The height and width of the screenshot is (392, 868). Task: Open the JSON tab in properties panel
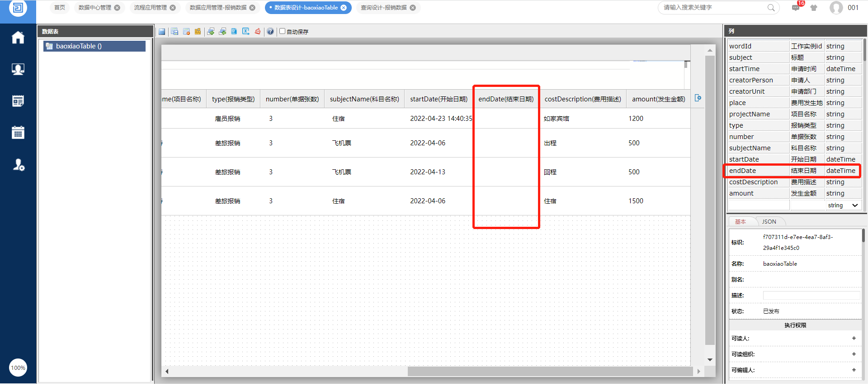point(769,222)
